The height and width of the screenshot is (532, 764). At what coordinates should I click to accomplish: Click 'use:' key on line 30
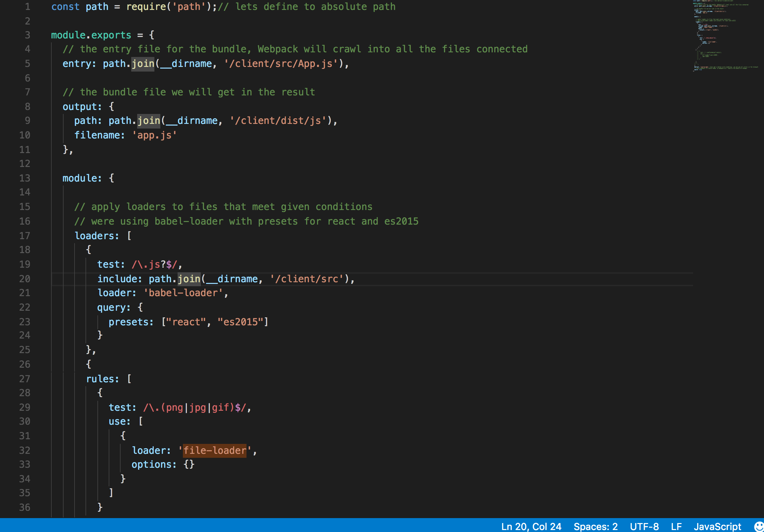pos(120,422)
